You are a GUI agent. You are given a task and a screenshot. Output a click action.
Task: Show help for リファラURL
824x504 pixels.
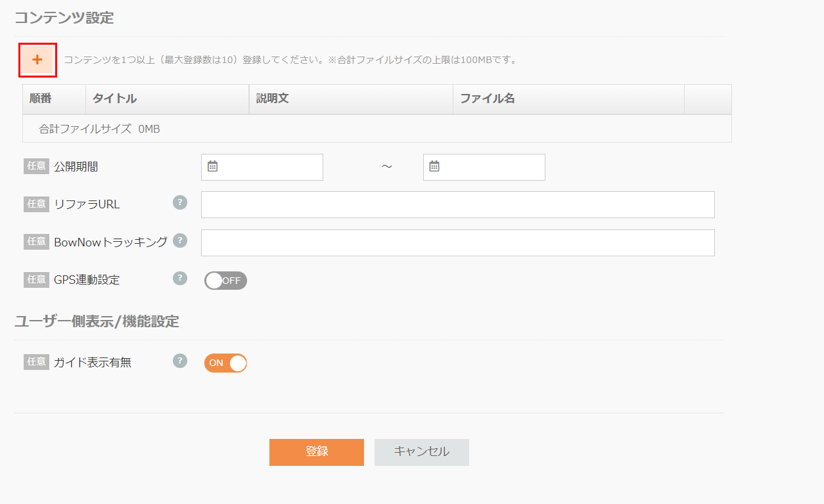180,202
